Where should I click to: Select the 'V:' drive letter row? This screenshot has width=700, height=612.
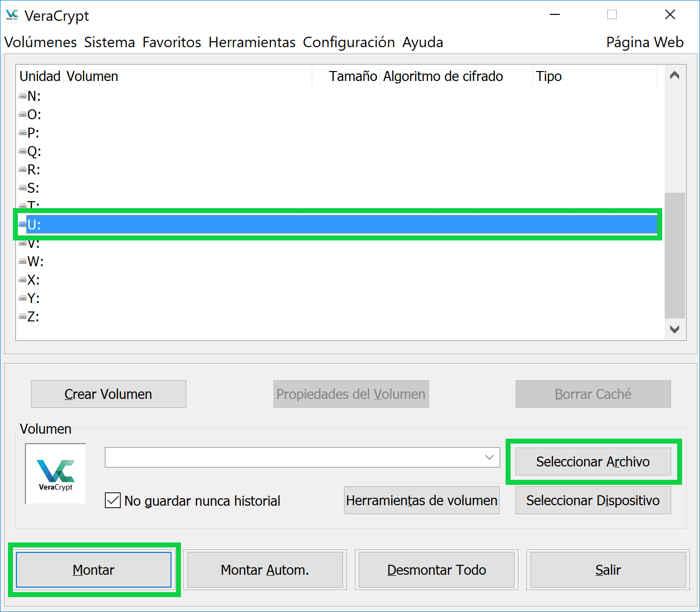337,244
